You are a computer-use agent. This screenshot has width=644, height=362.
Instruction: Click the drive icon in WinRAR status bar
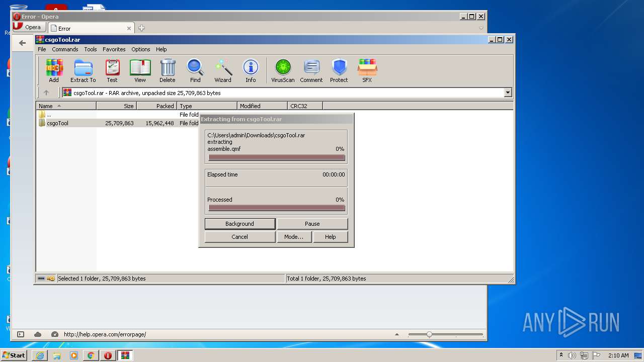[41, 279]
